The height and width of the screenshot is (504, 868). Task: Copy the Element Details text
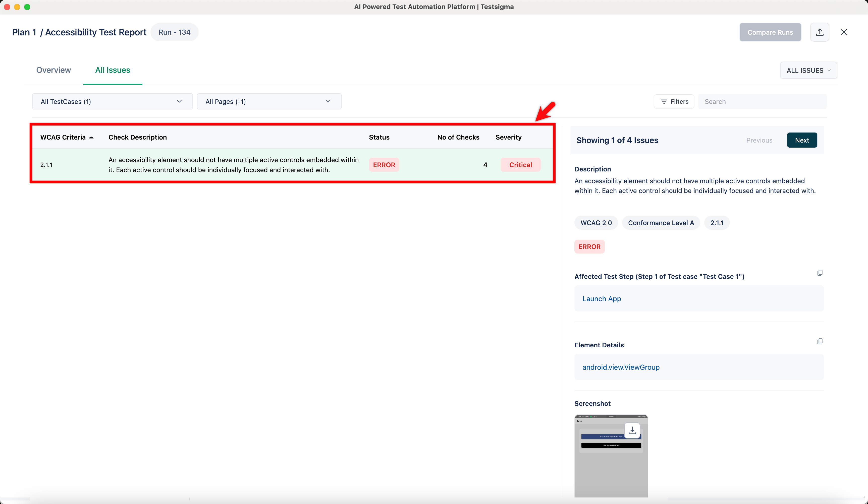click(x=820, y=341)
